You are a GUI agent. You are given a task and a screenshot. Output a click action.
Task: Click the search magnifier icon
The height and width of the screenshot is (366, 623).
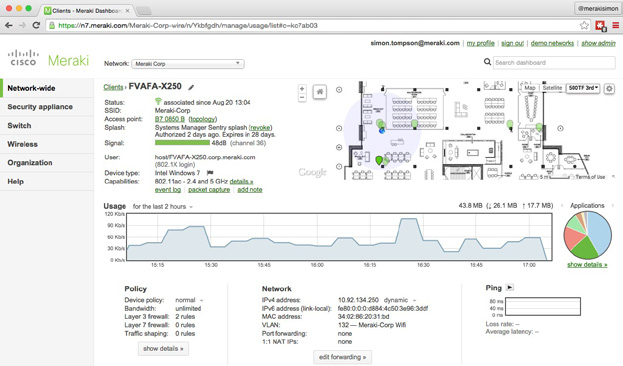point(487,62)
